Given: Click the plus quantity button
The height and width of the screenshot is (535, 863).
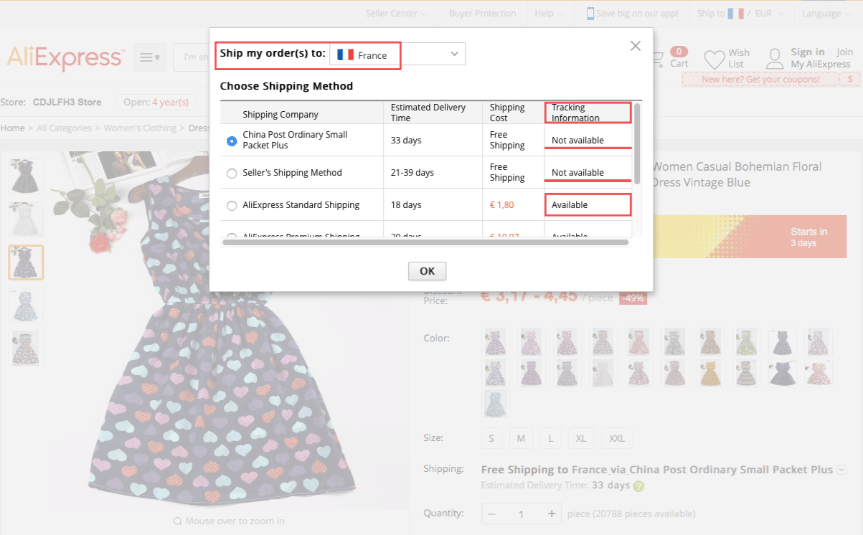Looking at the screenshot, I should coord(552,513).
